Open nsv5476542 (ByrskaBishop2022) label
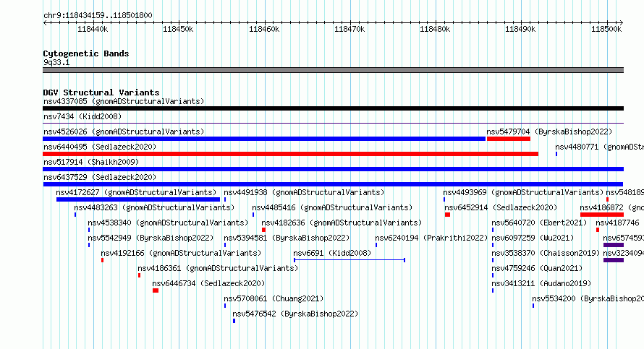 coord(295,314)
